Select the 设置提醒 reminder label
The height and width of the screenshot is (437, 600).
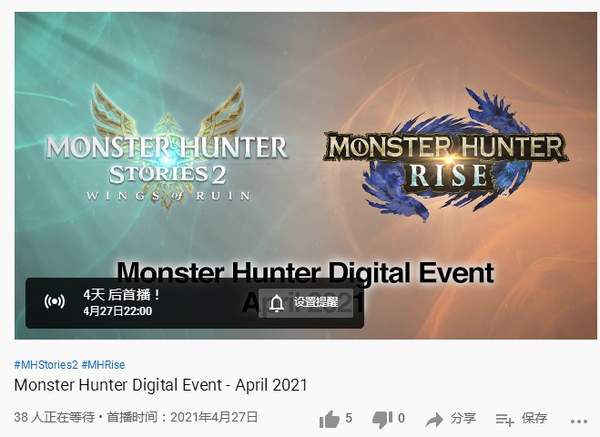[316, 302]
